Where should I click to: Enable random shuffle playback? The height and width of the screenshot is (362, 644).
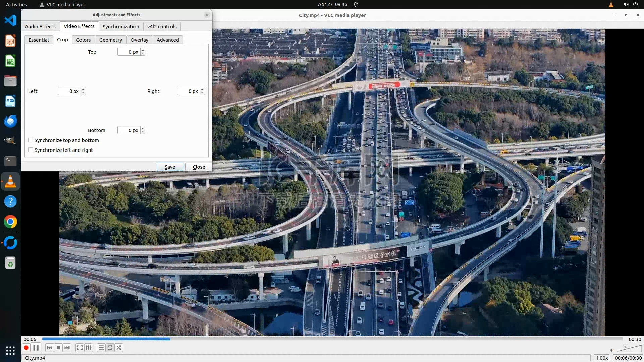119,348
